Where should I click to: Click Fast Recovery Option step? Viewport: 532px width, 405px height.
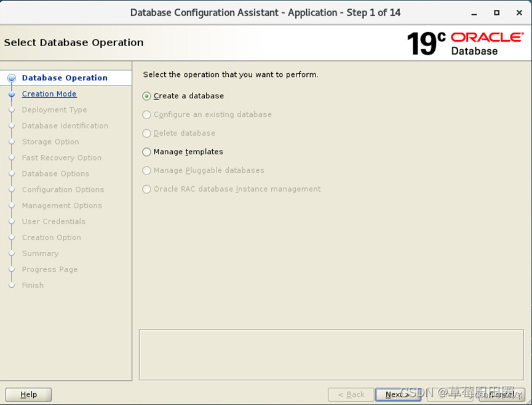[x=62, y=157]
